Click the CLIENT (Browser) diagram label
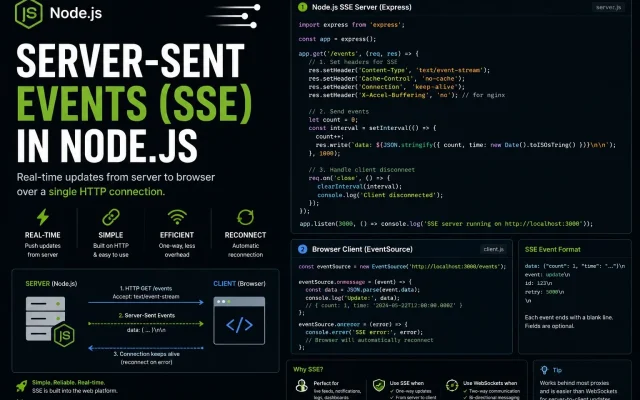 tap(239, 284)
